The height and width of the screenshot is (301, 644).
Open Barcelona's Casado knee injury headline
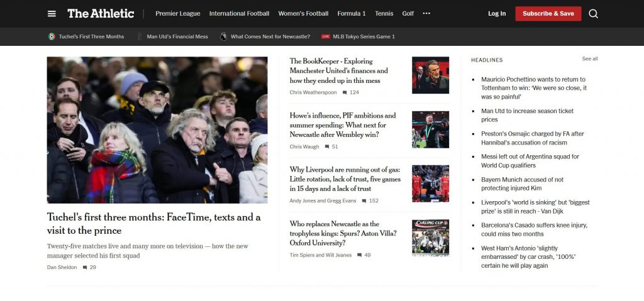(x=535, y=229)
